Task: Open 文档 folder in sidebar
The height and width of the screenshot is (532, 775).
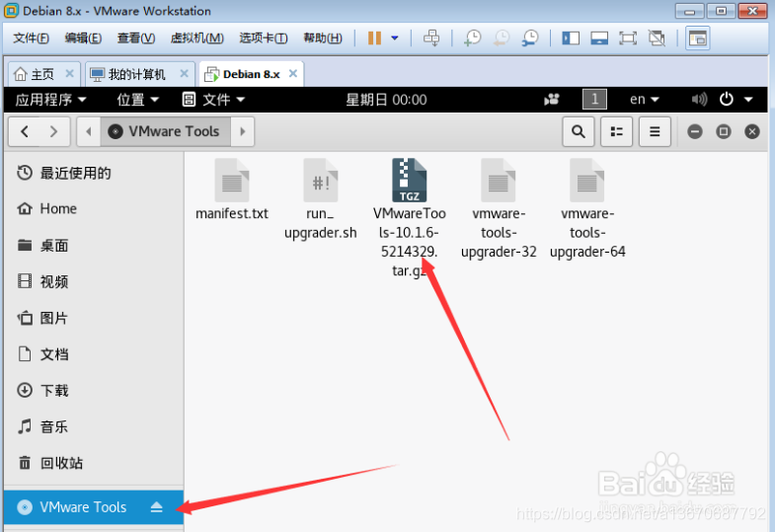Action: point(94,354)
